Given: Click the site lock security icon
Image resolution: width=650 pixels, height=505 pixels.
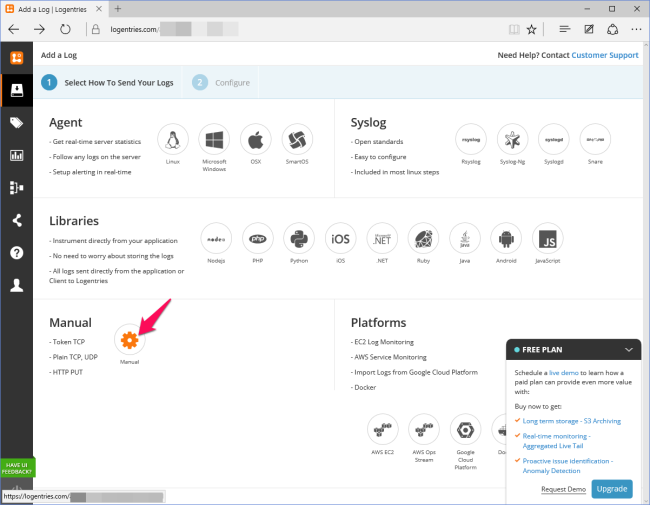Looking at the screenshot, I should pos(96,29).
